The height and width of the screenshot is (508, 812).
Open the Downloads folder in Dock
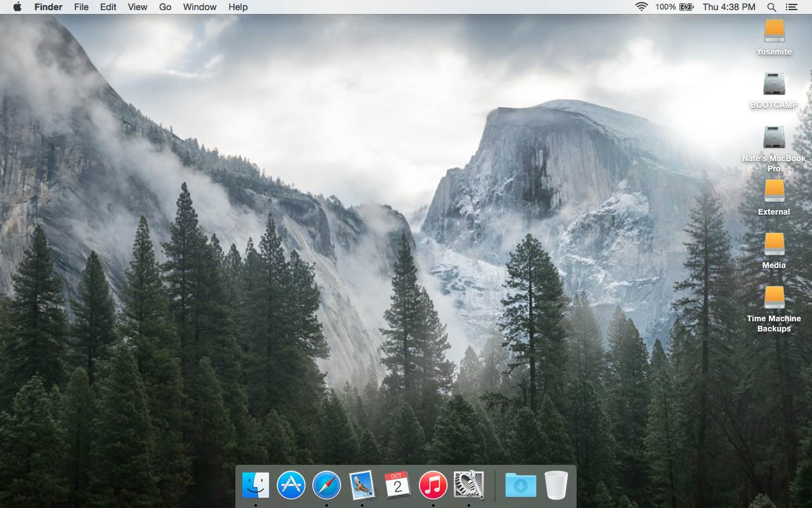point(521,486)
